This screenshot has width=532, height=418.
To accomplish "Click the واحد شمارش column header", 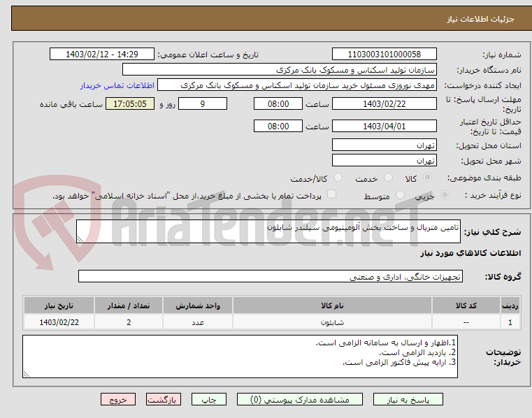I will [x=198, y=305].
